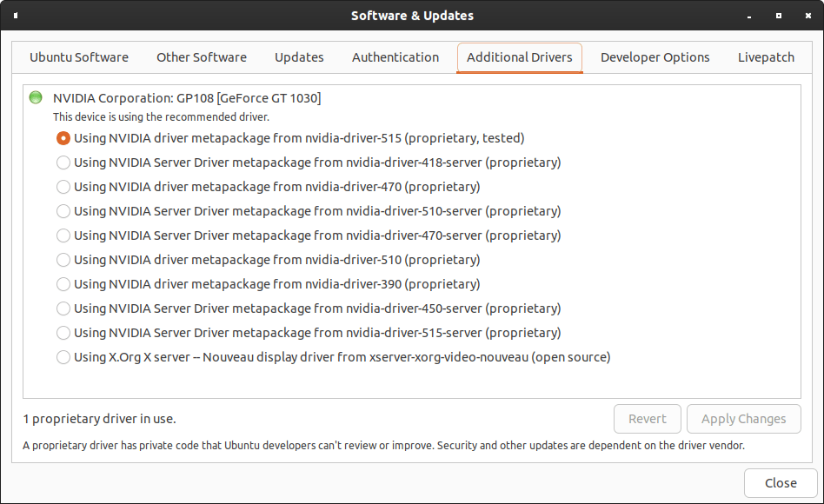824x504 pixels.
Task: Choose the nvidia-driver-515-server option
Action: tap(63, 333)
